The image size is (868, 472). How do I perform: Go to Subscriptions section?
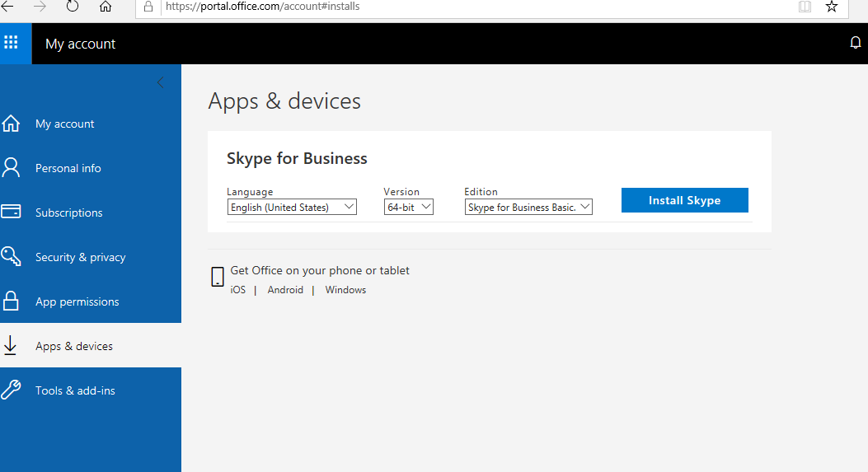[91, 212]
